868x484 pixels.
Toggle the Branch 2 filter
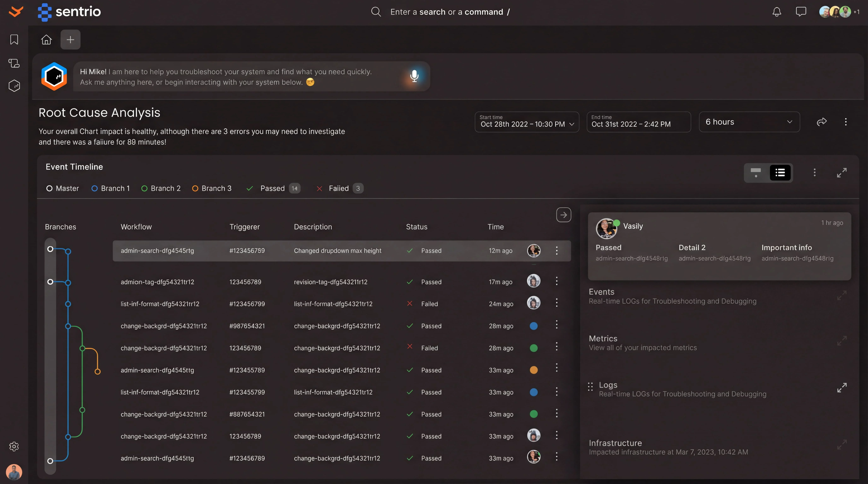click(161, 188)
